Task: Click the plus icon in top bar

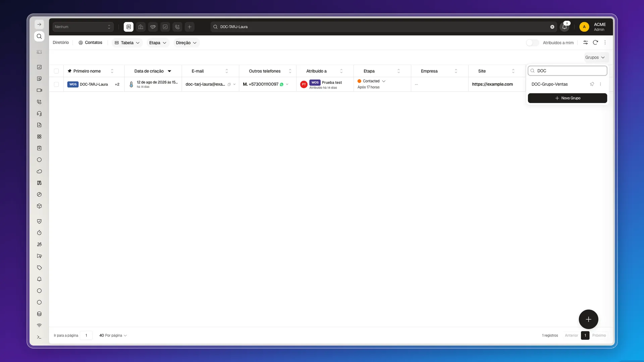Action: (x=190, y=27)
